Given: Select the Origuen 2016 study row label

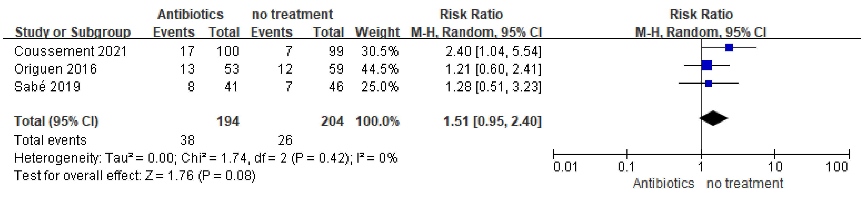Looking at the screenshot, I should click(56, 69).
